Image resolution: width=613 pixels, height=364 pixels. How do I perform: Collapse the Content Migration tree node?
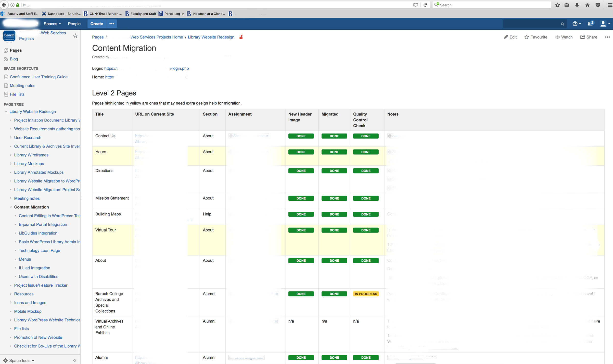[x=11, y=207]
